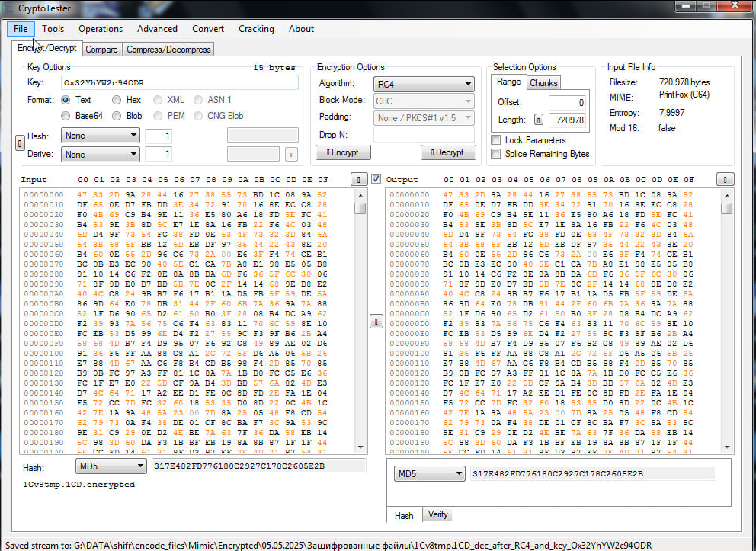
Task: Click the small button left of Hash options
Action: [x=20, y=143]
